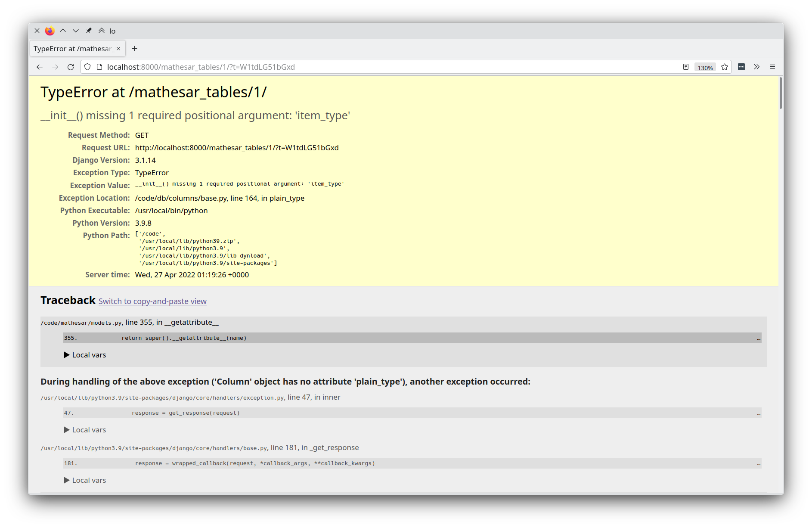Image resolution: width=812 pixels, height=528 pixels.
Task: Show site information page icon
Action: 99,67
